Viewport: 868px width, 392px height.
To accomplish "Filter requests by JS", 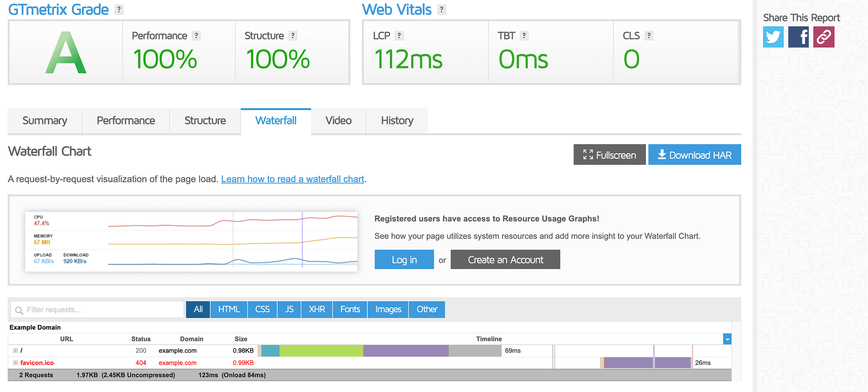I will [289, 309].
